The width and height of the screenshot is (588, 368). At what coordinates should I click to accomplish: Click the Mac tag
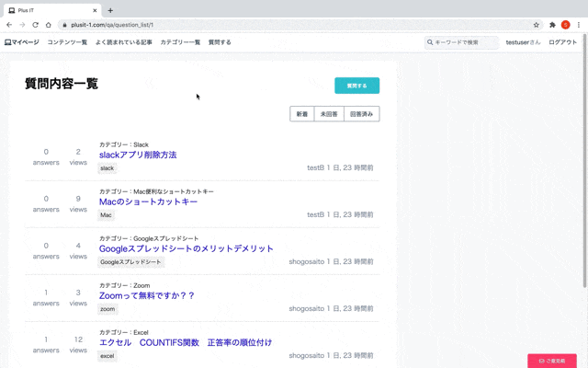point(107,215)
